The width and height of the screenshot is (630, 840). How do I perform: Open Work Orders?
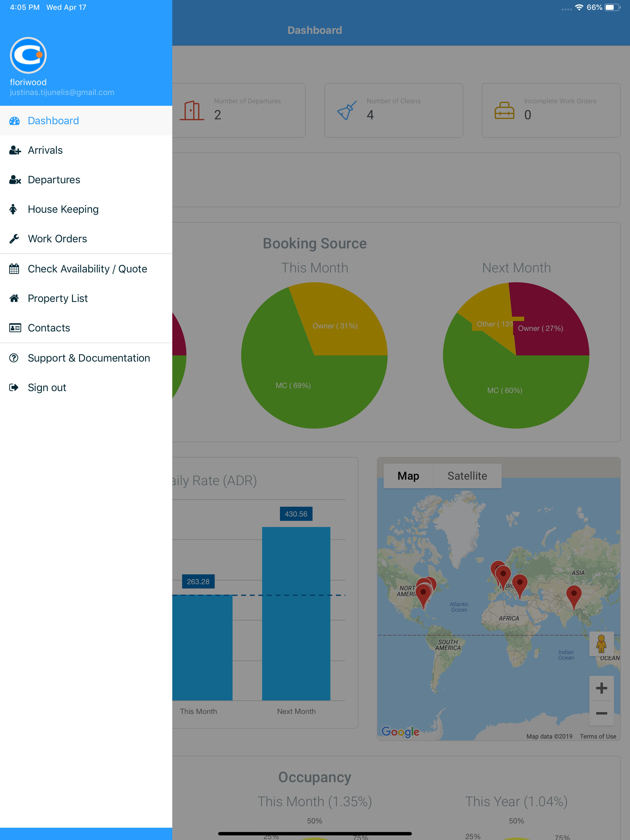[x=86, y=239]
